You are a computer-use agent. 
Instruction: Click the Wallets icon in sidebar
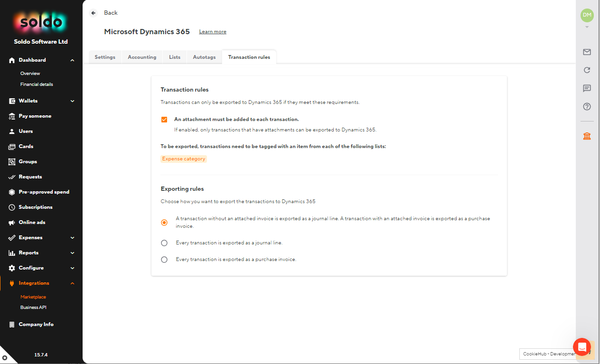point(12,101)
